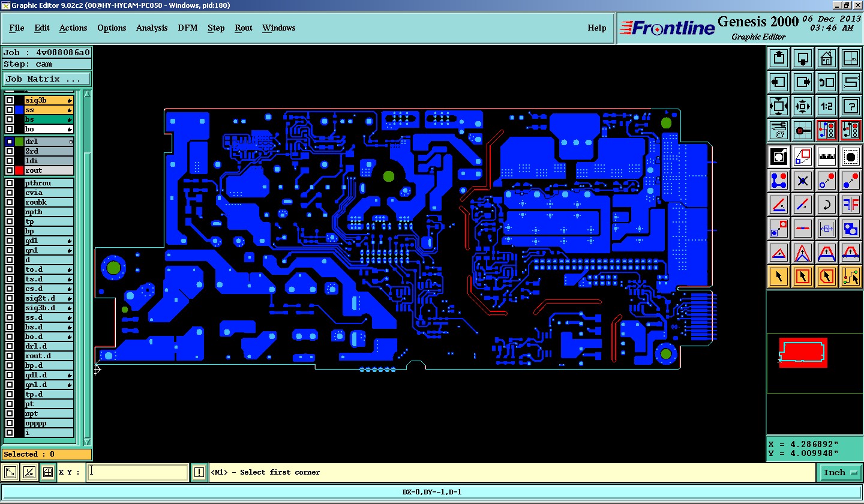Image resolution: width=864 pixels, height=504 pixels.
Task: Open the Step menu
Action: pyautogui.click(x=216, y=28)
